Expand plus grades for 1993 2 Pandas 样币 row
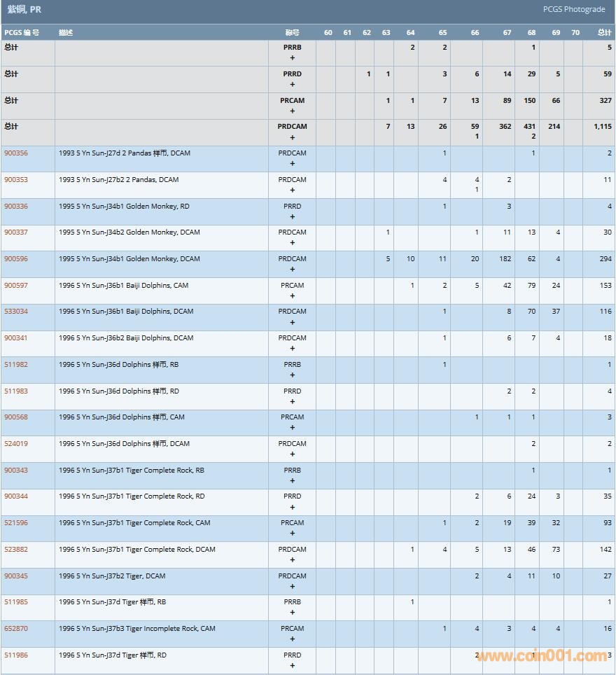 pos(292,164)
